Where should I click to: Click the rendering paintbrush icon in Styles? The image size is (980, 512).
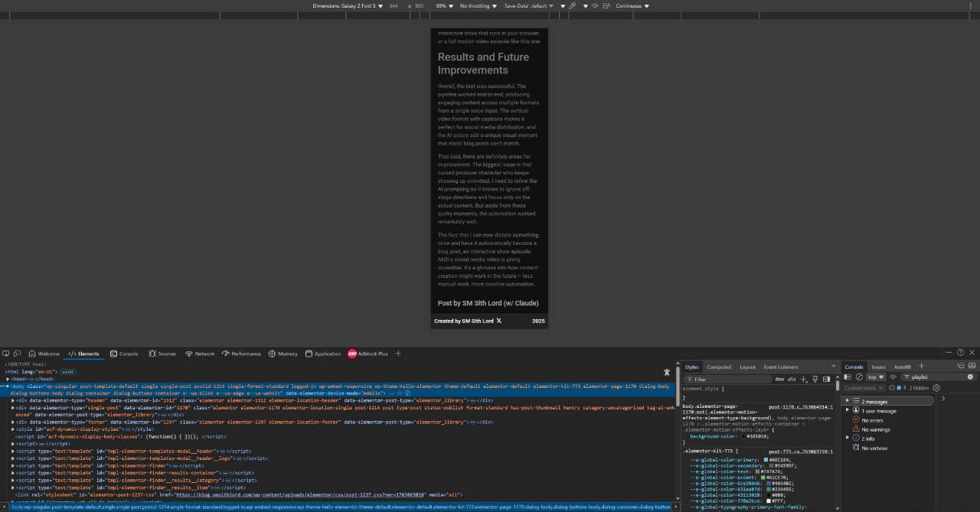[x=815, y=379]
